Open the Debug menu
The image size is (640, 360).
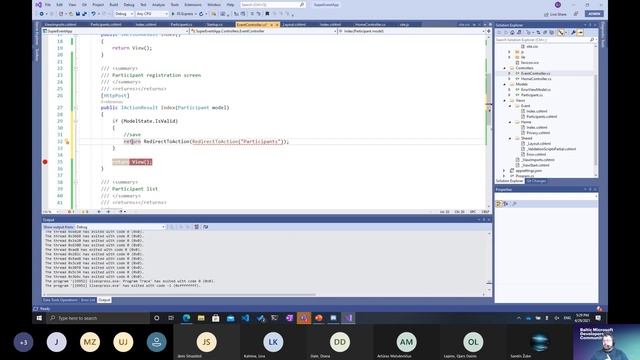coord(129,4)
